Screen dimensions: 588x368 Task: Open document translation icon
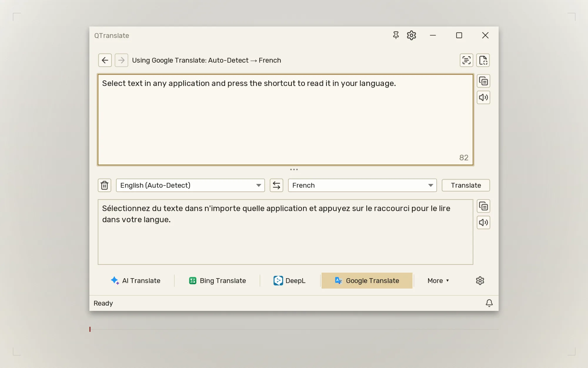[483, 60]
